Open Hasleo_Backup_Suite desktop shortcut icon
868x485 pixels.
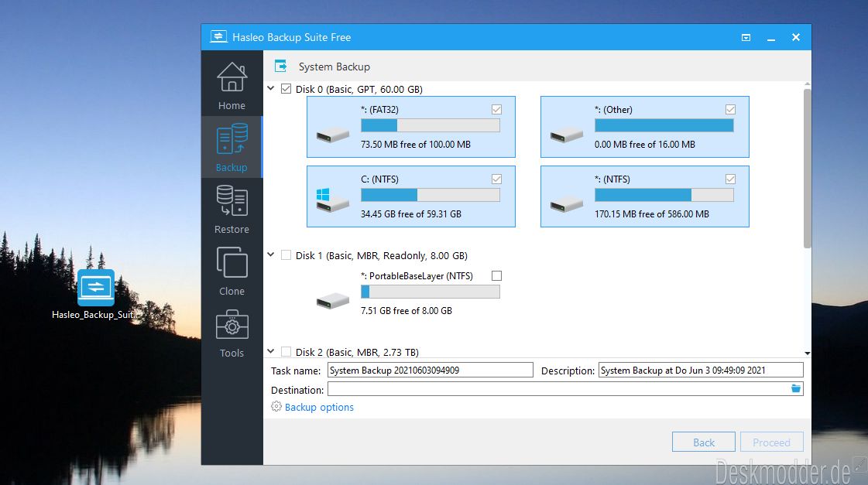tap(96, 288)
